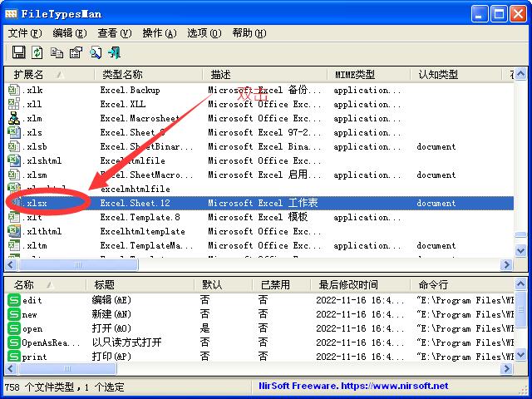
Task: Open the 查看(V) menu
Action: point(115,33)
